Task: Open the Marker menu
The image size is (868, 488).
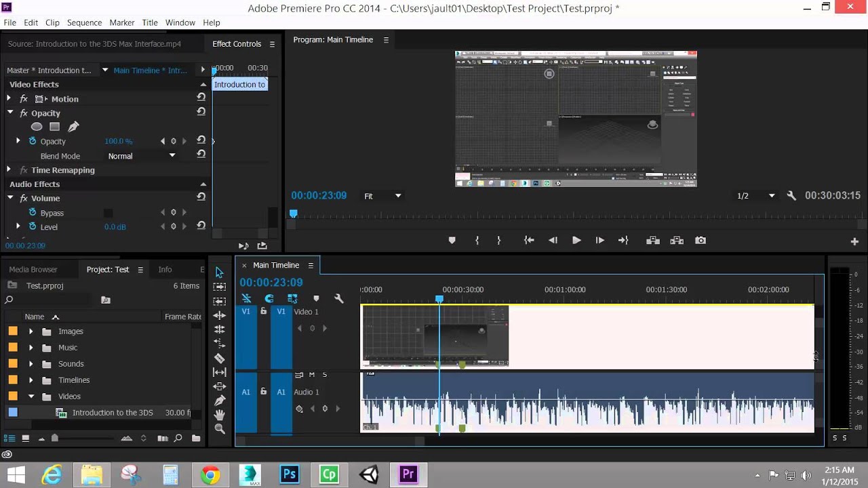Action: coord(122,22)
